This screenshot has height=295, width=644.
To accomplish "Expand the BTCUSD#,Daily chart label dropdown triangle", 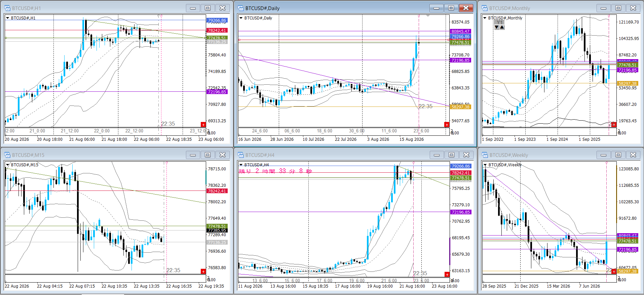I will tap(241, 18).
